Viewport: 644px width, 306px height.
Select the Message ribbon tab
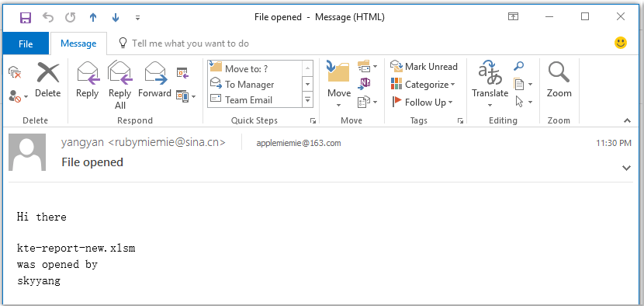(78, 43)
